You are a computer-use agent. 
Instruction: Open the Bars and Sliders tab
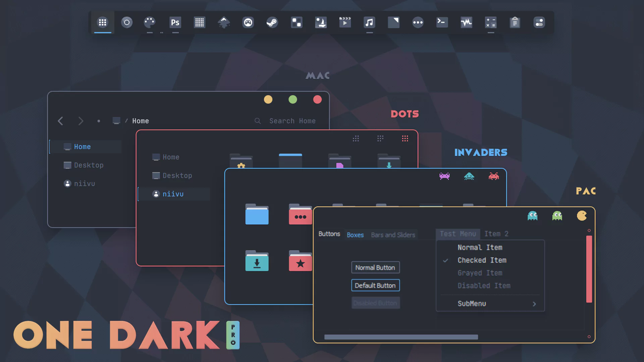click(393, 235)
